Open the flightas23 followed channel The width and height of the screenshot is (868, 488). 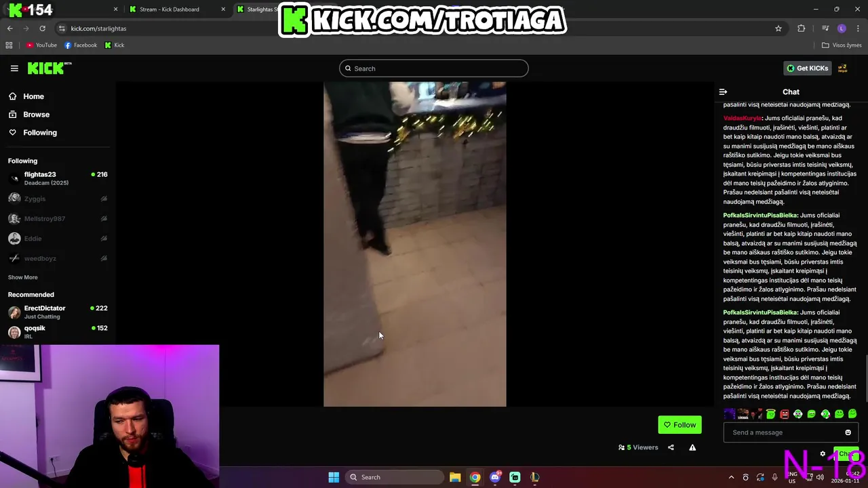(58, 178)
